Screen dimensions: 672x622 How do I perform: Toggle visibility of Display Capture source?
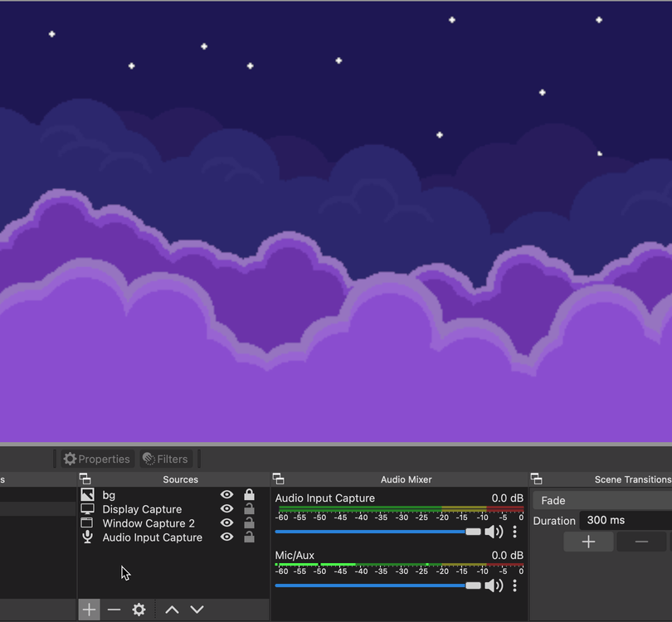pos(226,509)
